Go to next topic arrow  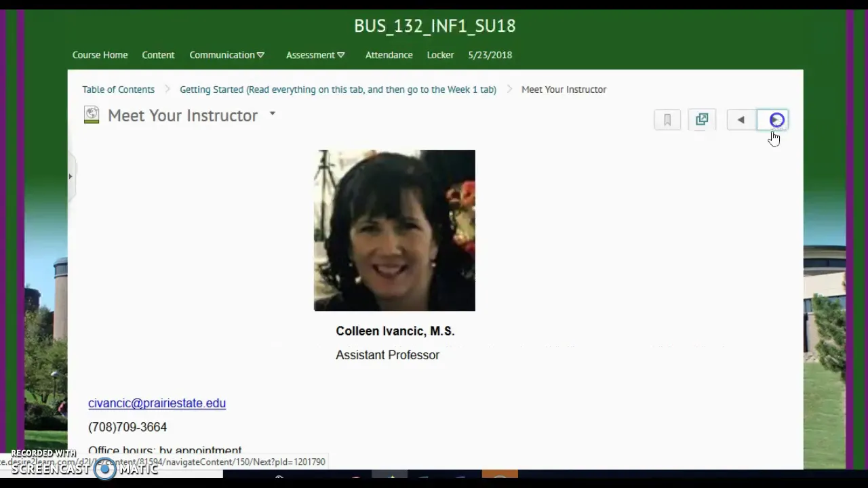[x=773, y=120]
